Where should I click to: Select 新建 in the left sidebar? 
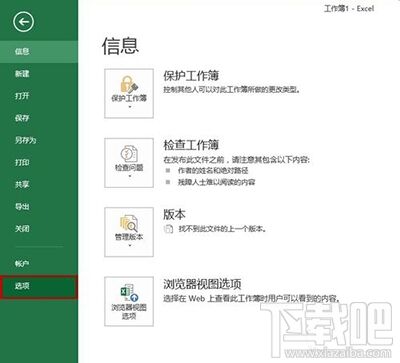click(x=39, y=74)
